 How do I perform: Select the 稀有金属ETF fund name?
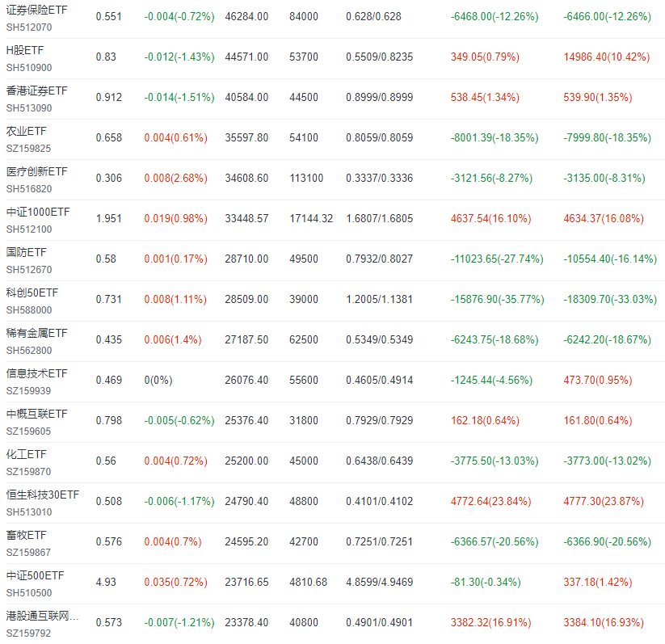[x=37, y=333]
